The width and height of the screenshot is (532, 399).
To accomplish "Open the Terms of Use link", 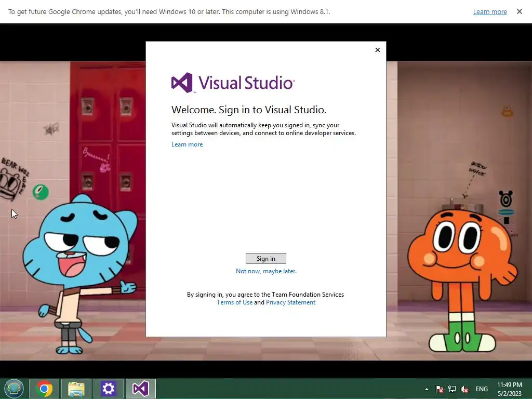I will pyautogui.click(x=234, y=302).
